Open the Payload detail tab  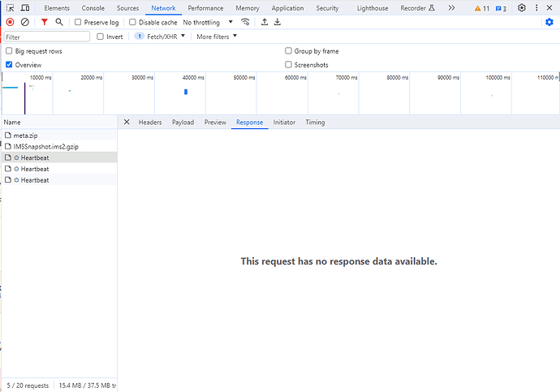pos(183,122)
